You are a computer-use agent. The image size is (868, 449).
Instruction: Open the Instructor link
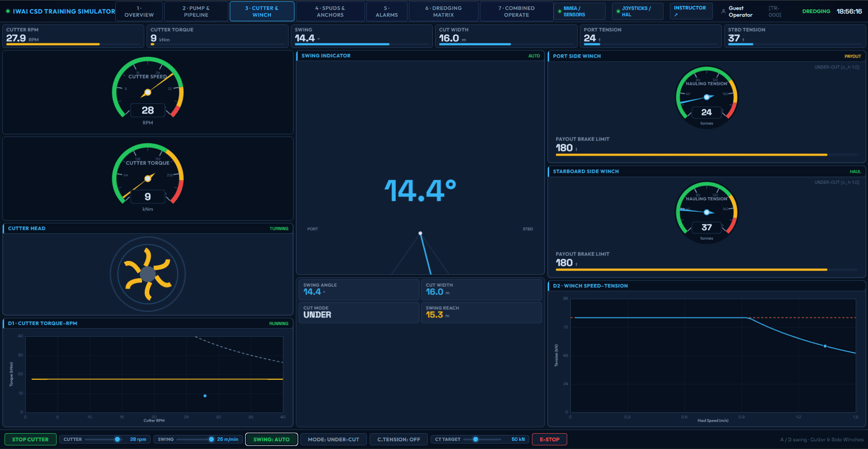pyautogui.click(x=691, y=11)
